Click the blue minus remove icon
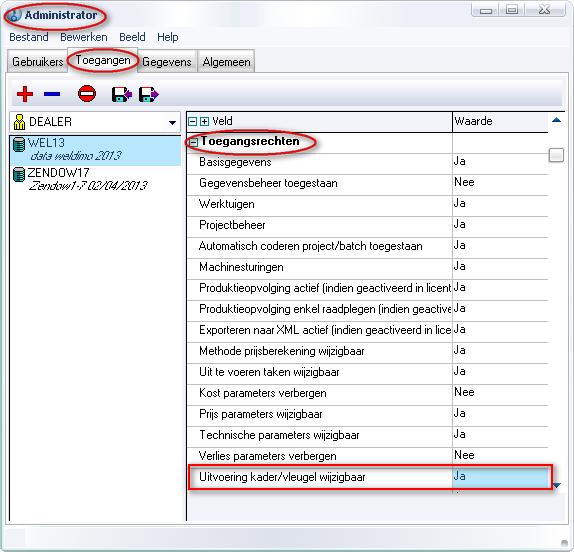 point(52,94)
